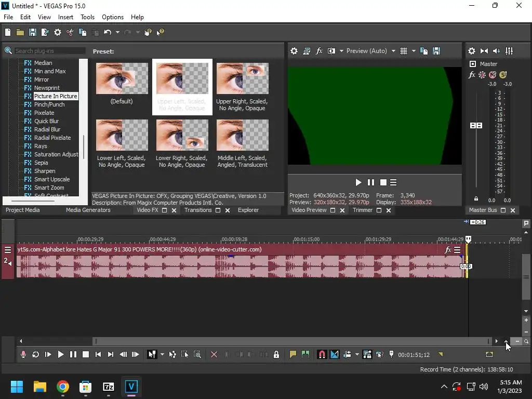Select Lower Left, Scaled preset
This screenshot has width=532, height=399.
[x=122, y=135]
